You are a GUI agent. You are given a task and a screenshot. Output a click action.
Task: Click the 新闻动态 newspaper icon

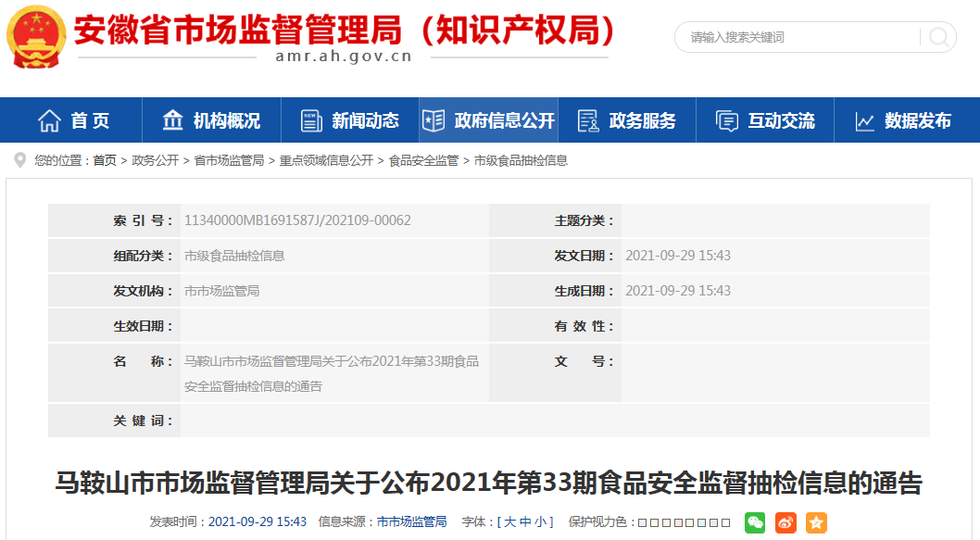[x=311, y=120]
